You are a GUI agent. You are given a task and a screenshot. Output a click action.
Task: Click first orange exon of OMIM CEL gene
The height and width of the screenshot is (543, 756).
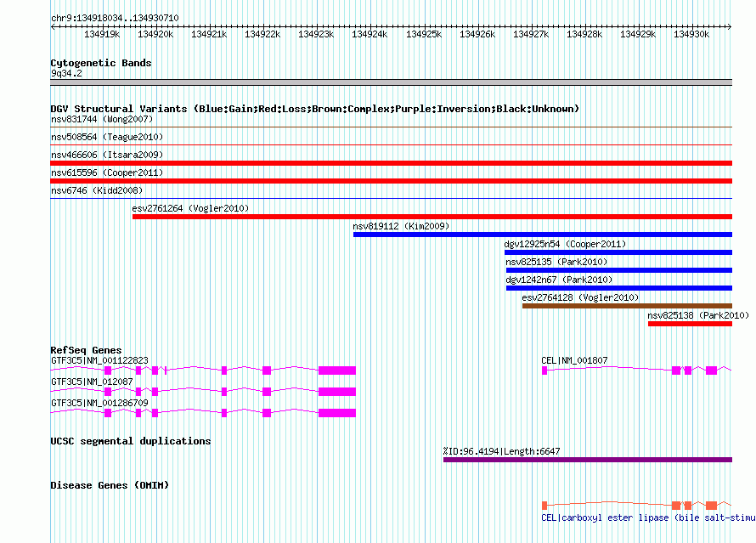(544, 506)
